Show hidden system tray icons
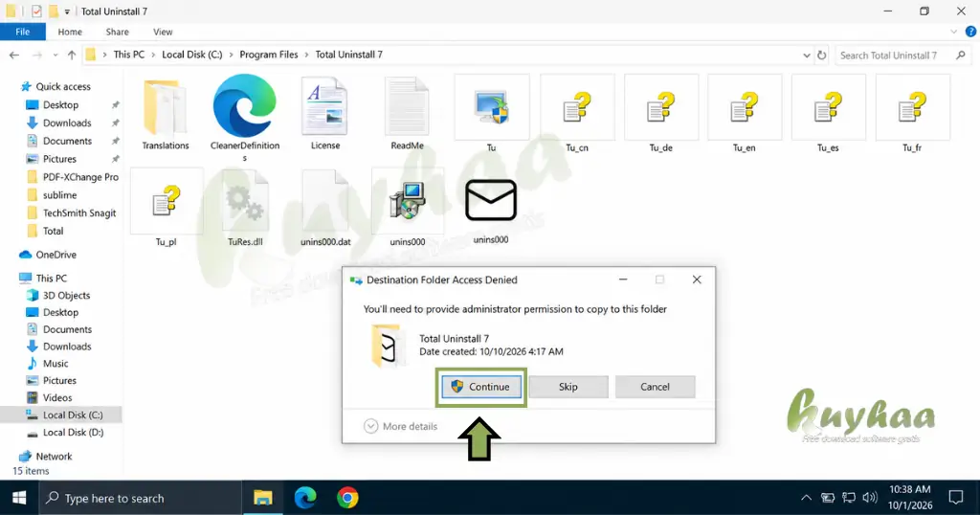Image resolution: width=980 pixels, height=515 pixels. pyautogui.click(x=806, y=498)
